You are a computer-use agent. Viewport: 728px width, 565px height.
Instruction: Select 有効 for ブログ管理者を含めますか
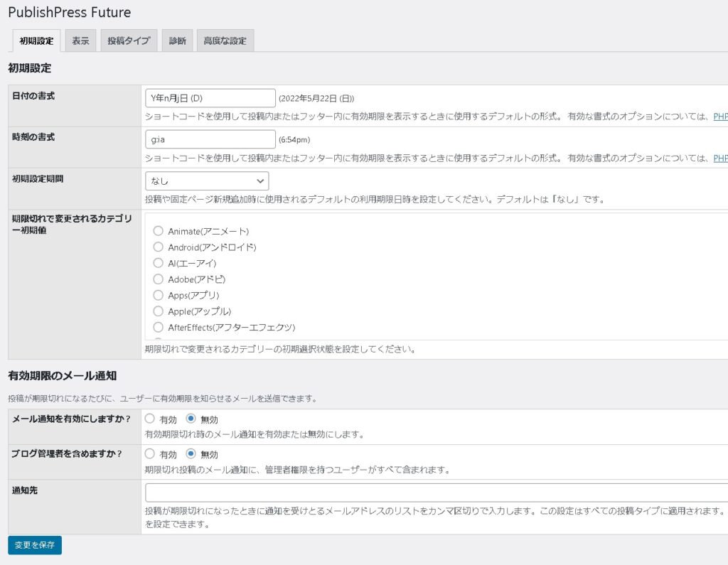(150, 454)
